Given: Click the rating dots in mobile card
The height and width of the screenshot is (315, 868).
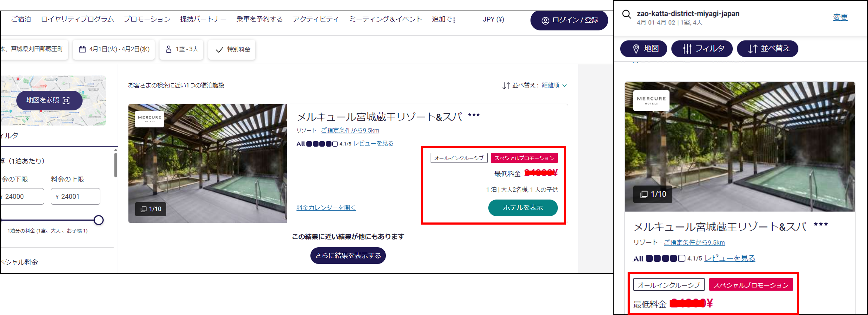Looking at the screenshot, I should (x=665, y=258).
